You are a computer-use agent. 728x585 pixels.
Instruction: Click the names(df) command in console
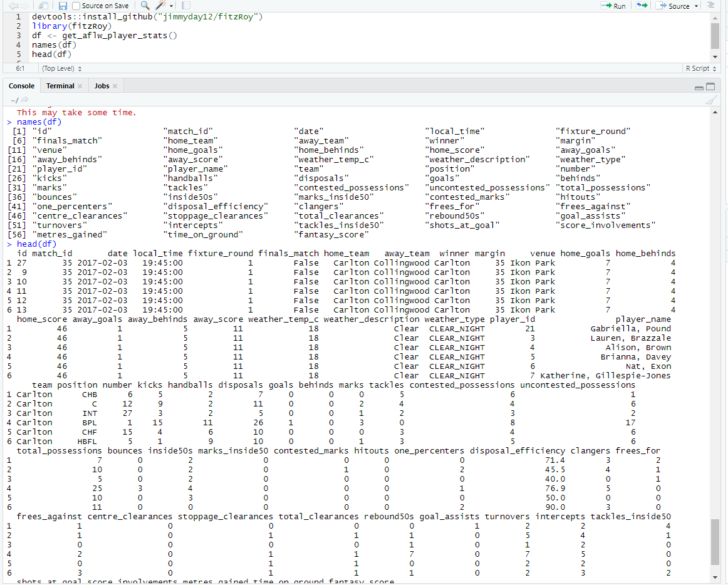[x=39, y=122]
